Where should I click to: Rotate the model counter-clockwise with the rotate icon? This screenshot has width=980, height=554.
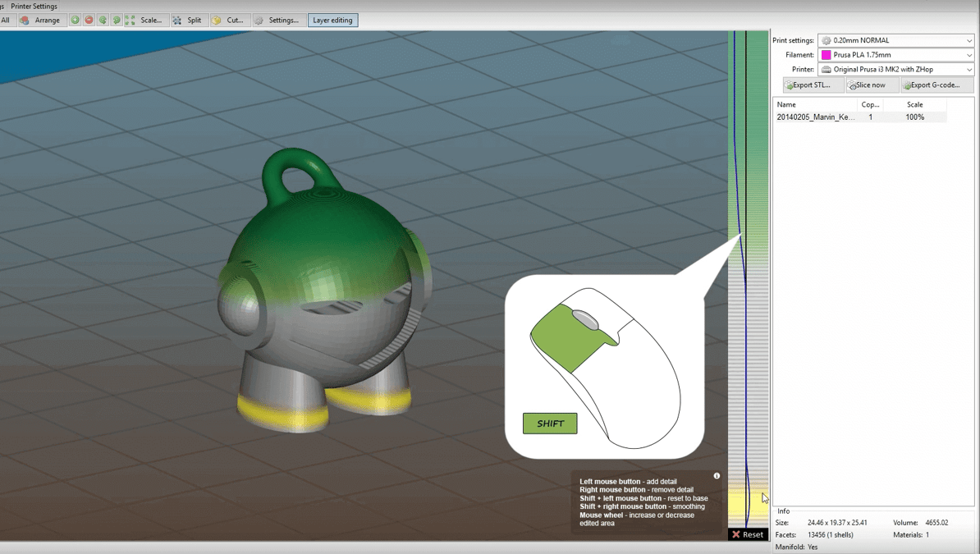coord(101,20)
